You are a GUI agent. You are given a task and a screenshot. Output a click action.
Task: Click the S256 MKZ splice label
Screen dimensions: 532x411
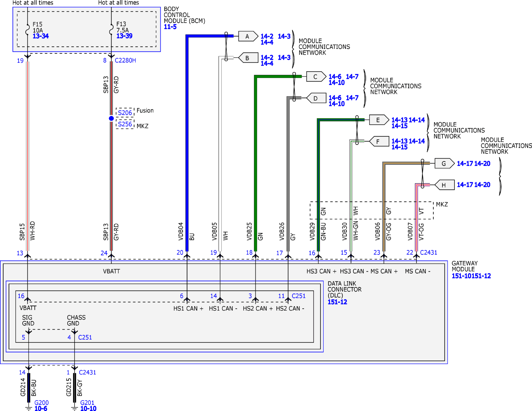click(125, 124)
